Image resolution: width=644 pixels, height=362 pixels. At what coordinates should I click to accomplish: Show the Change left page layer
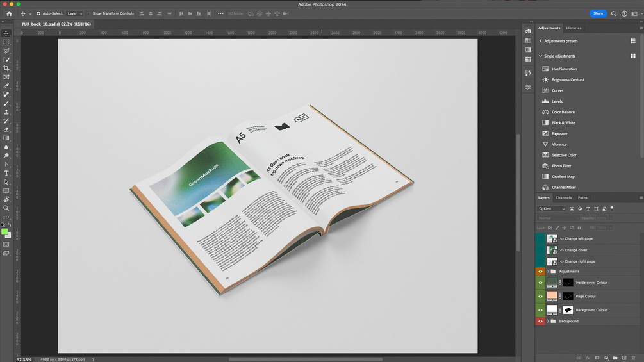click(540, 238)
